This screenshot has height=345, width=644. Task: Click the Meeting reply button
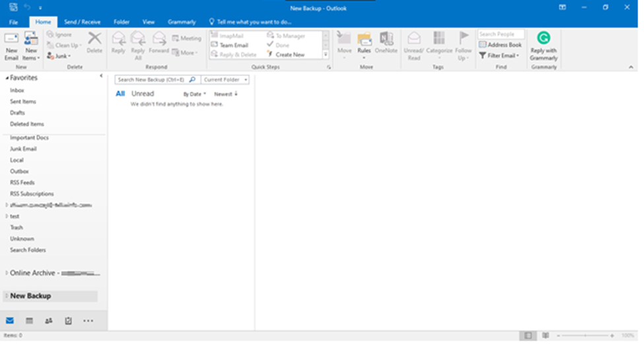pos(186,38)
